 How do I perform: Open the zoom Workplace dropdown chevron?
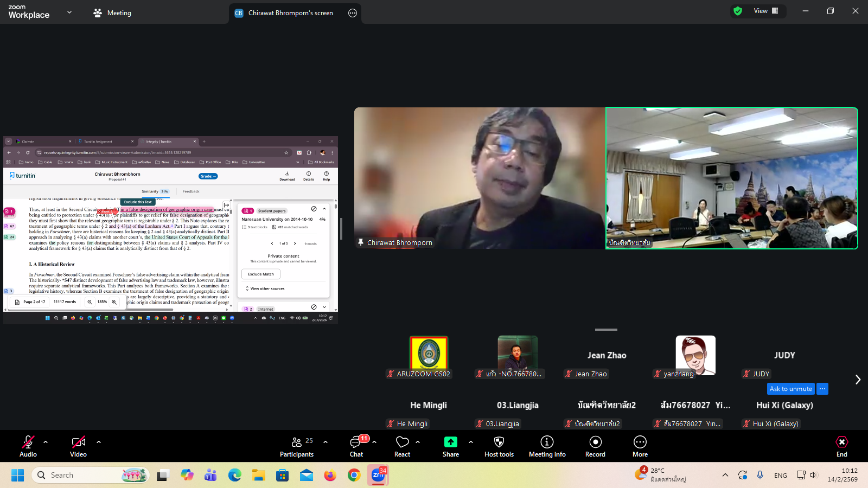coord(69,12)
